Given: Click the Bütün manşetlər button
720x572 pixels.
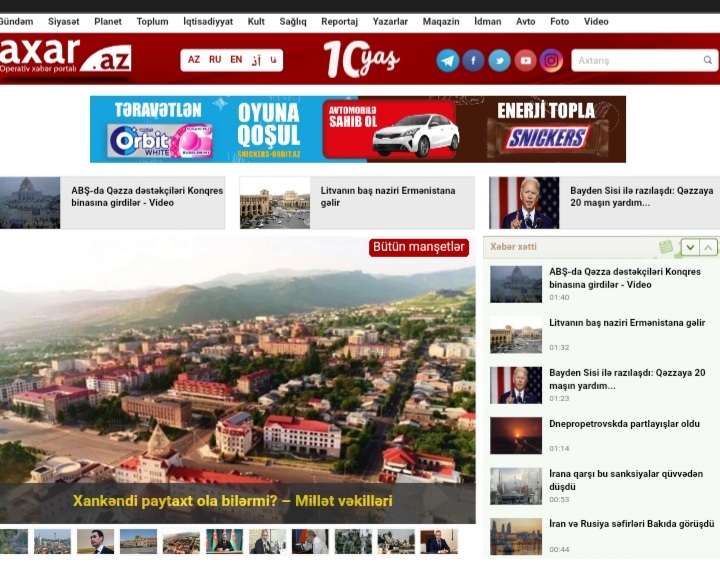Looking at the screenshot, I should [x=419, y=247].
